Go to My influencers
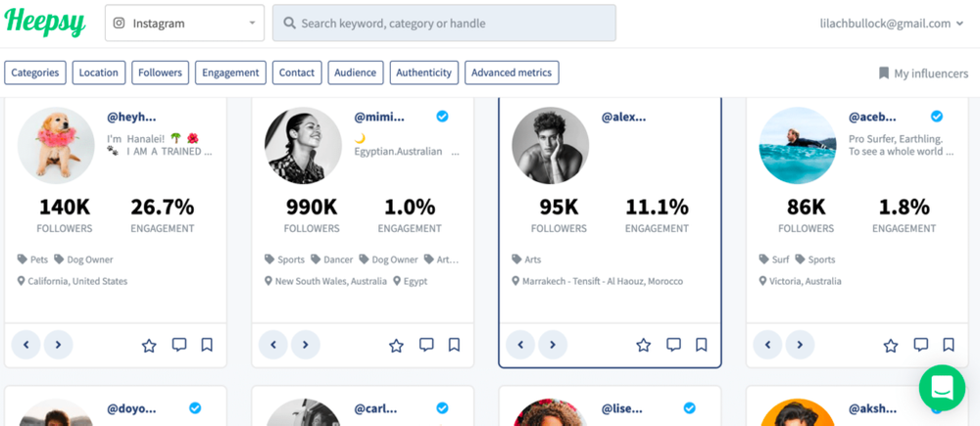 click(x=923, y=73)
